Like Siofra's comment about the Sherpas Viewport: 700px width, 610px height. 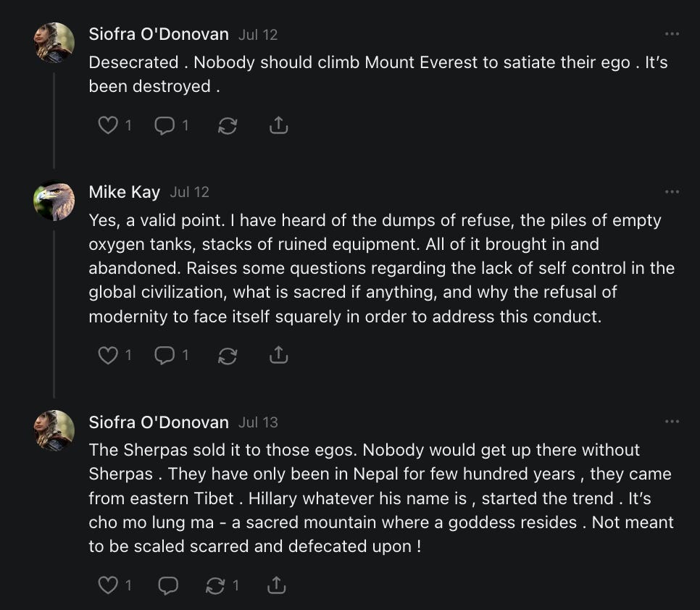coord(108,585)
